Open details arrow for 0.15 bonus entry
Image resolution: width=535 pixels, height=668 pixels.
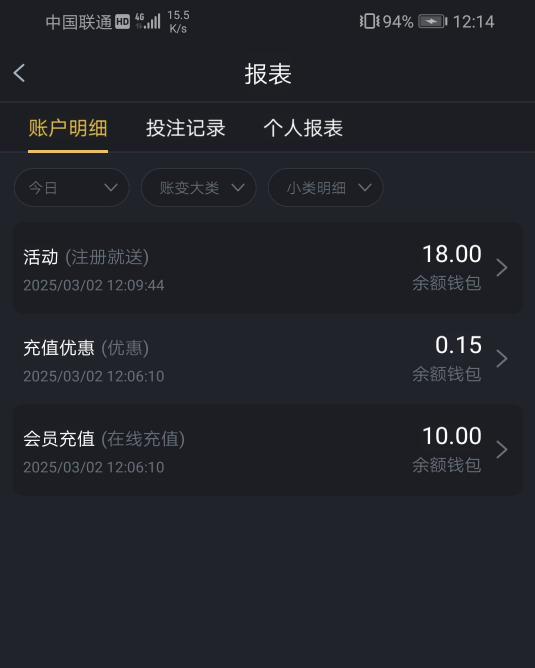point(502,358)
